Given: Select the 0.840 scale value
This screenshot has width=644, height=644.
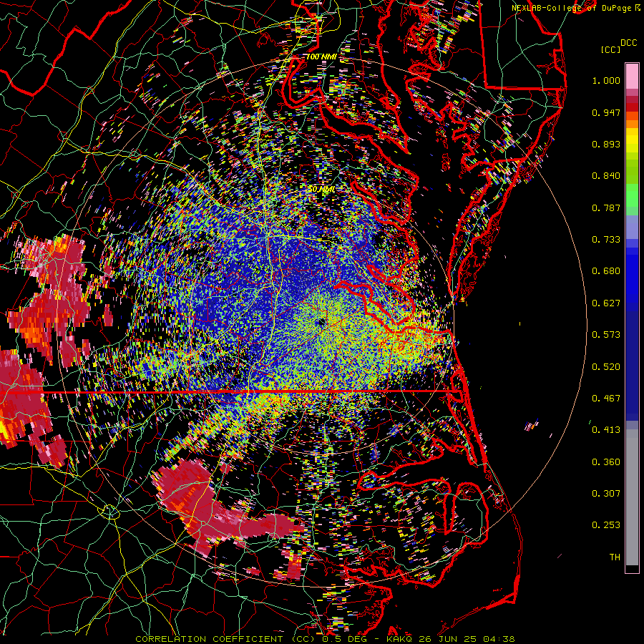Looking at the screenshot, I should pyautogui.click(x=606, y=176).
